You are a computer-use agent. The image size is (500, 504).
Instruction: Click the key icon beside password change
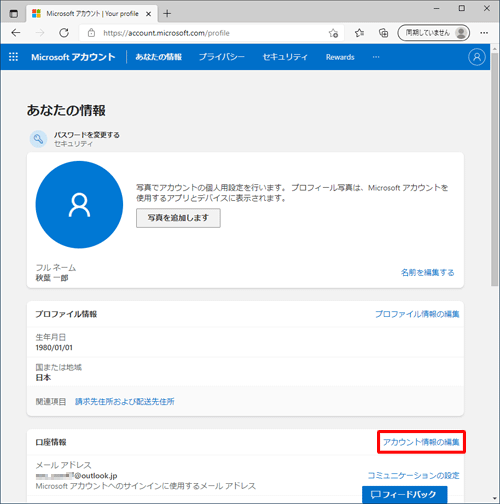click(38, 139)
